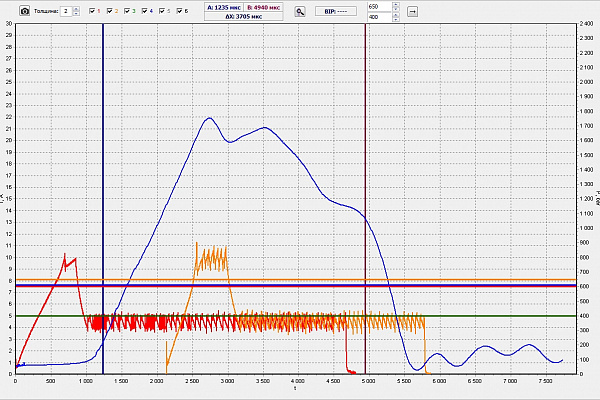Toggle channel 5 gray checkbox

[x=162, y=11]
